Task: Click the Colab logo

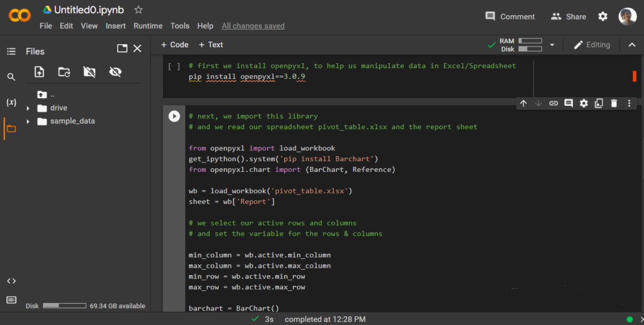Action: [19, 16]
